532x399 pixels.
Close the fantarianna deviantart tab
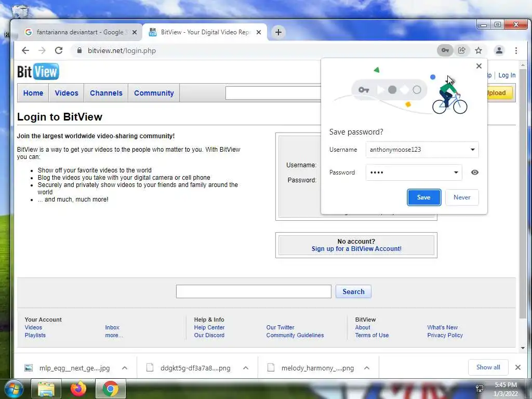[135, 32]
